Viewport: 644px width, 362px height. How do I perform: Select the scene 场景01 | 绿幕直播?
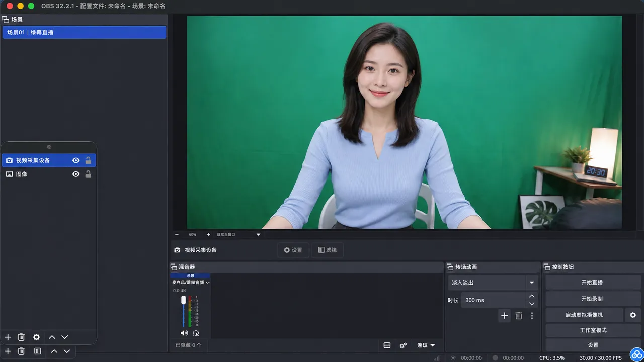pyautogui.click(x=84, y=32)
